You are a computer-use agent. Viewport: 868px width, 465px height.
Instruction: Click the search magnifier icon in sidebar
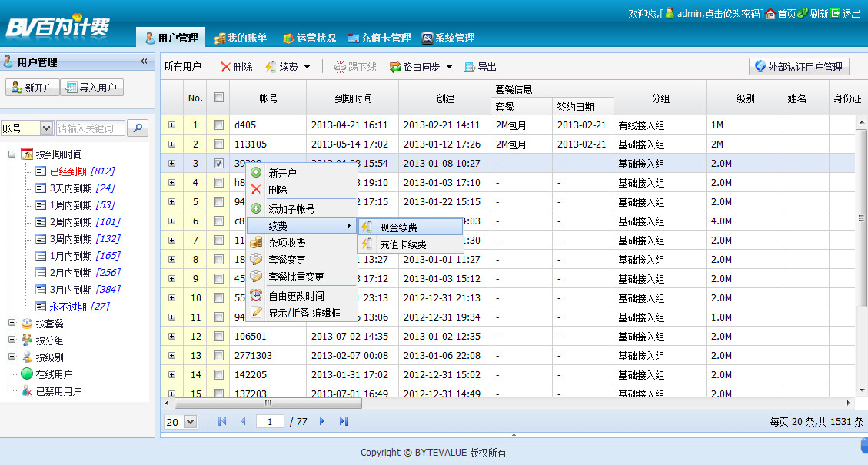(138, 128)
